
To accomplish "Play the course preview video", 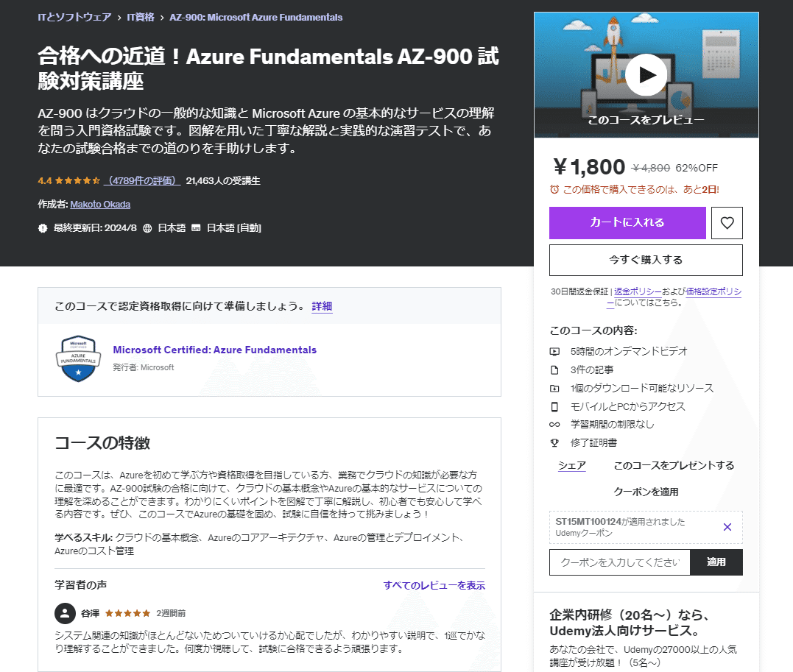I will 646,75.
